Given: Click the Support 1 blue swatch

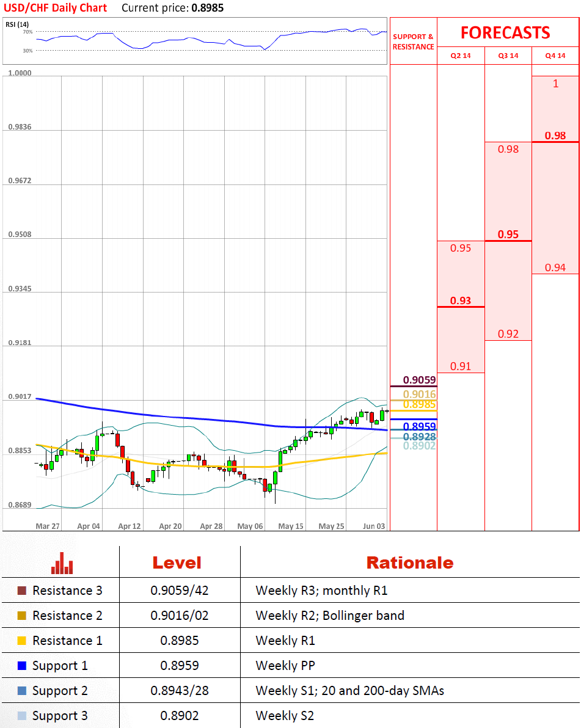Looking at the screenshot, I should click(x=21, y=666).
